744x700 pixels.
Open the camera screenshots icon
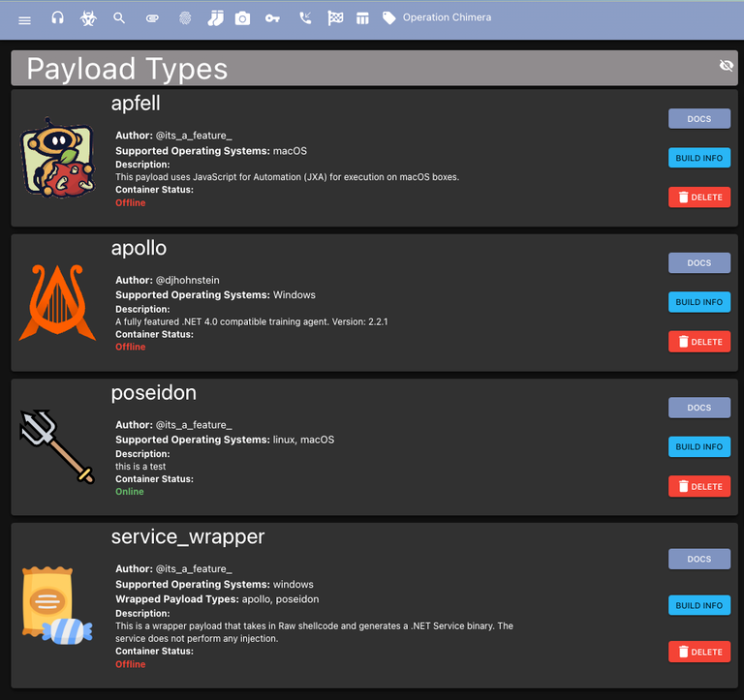pyautogui.click(x=242, y=18)
